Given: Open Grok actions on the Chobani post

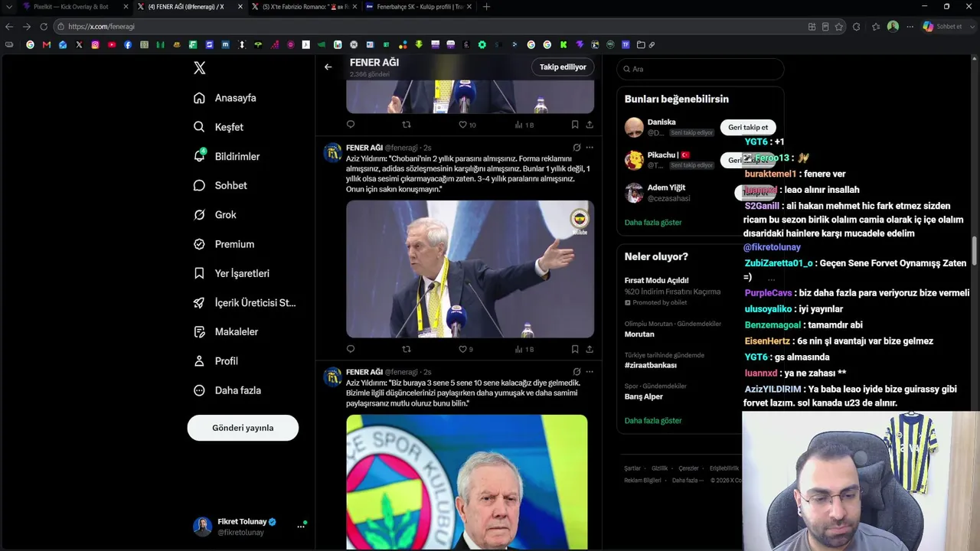Looking at the screenshot, I should (576, 148).
